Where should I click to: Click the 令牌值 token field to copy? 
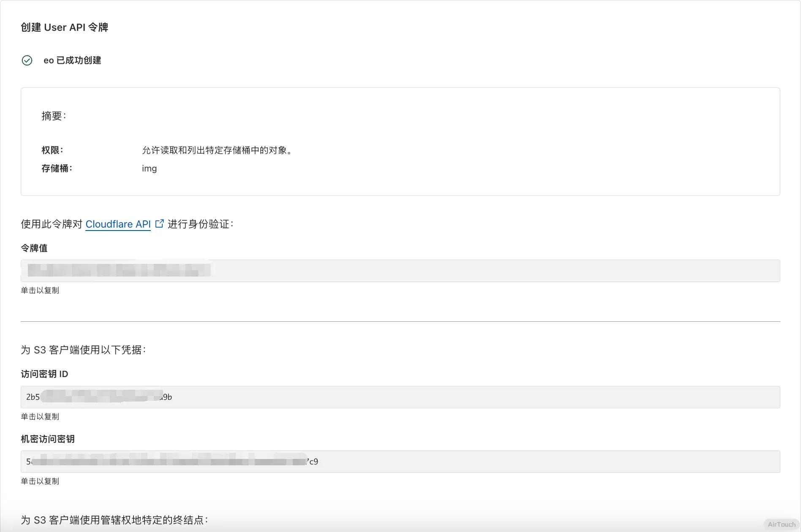(x=400, y=271)
